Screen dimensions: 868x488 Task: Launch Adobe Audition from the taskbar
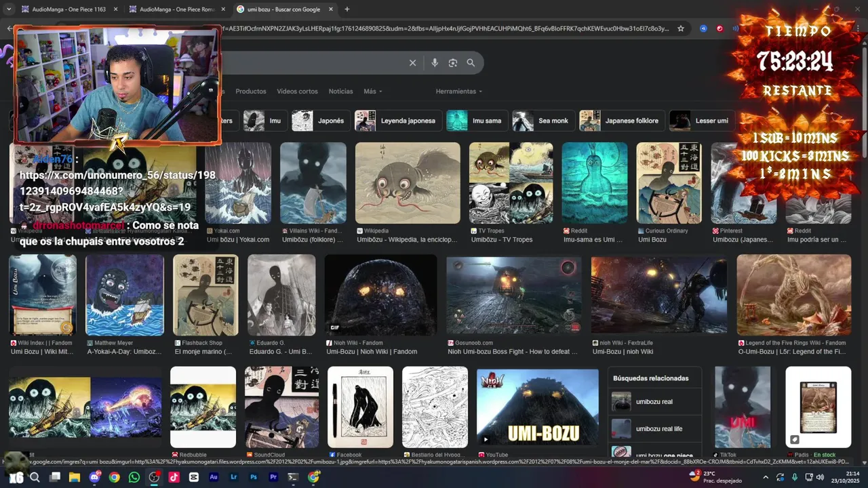tap(214, 477)
